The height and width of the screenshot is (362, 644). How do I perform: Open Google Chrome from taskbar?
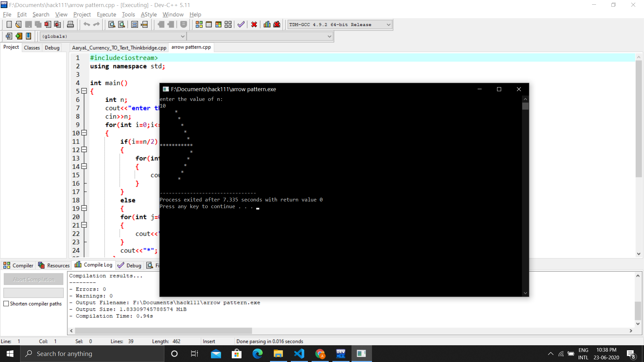[x=320, y=354]
